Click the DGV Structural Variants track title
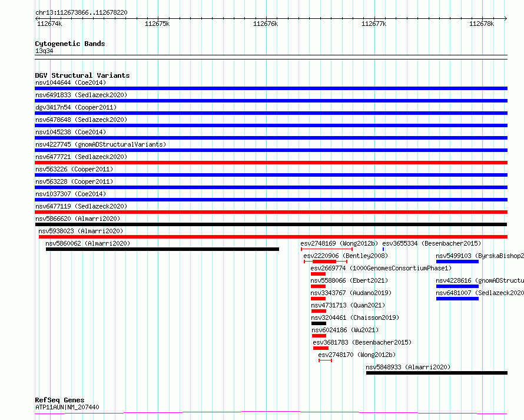This screenshot has width=524, height=420. point(82,75)
